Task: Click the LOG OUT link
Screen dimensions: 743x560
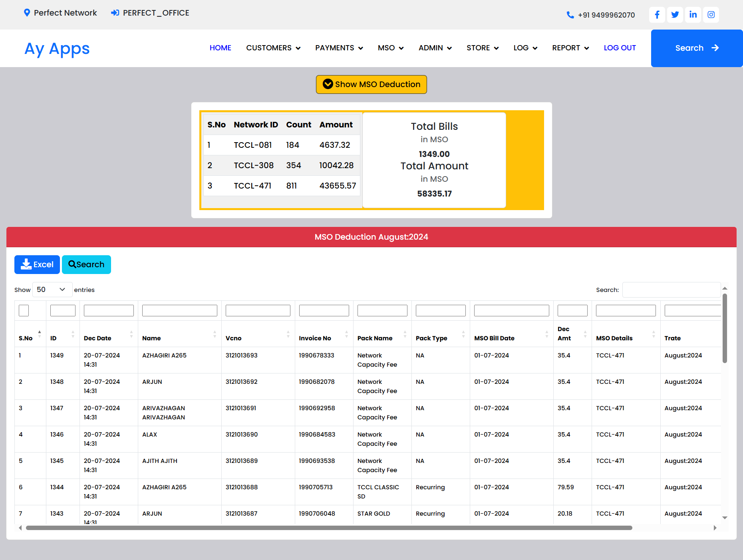Action: click(x=620, y=48)
